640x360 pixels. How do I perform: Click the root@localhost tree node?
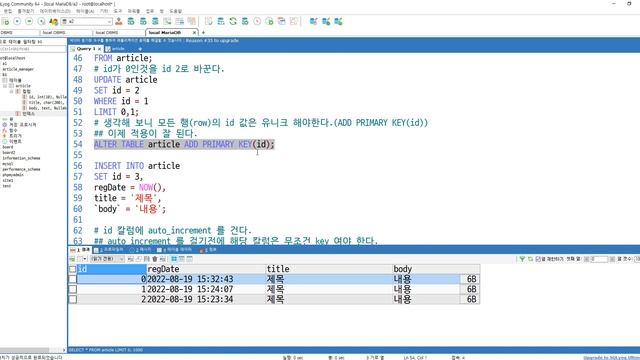(x=13, y=58)
